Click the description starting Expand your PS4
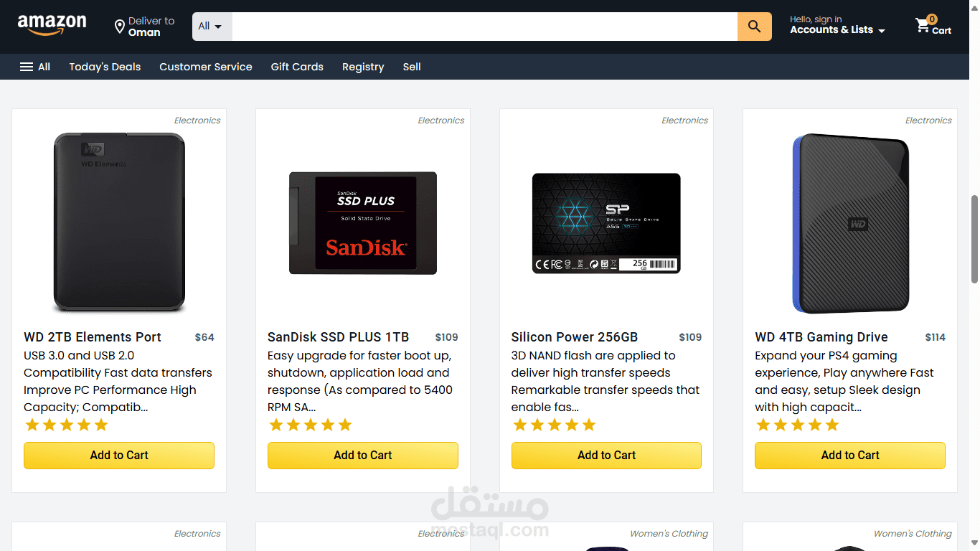This screenshot has height=551, width=980. 845,382
